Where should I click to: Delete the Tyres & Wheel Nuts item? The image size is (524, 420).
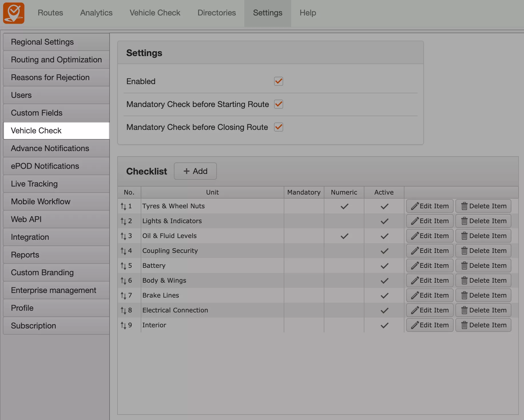(x=483, y=206)
